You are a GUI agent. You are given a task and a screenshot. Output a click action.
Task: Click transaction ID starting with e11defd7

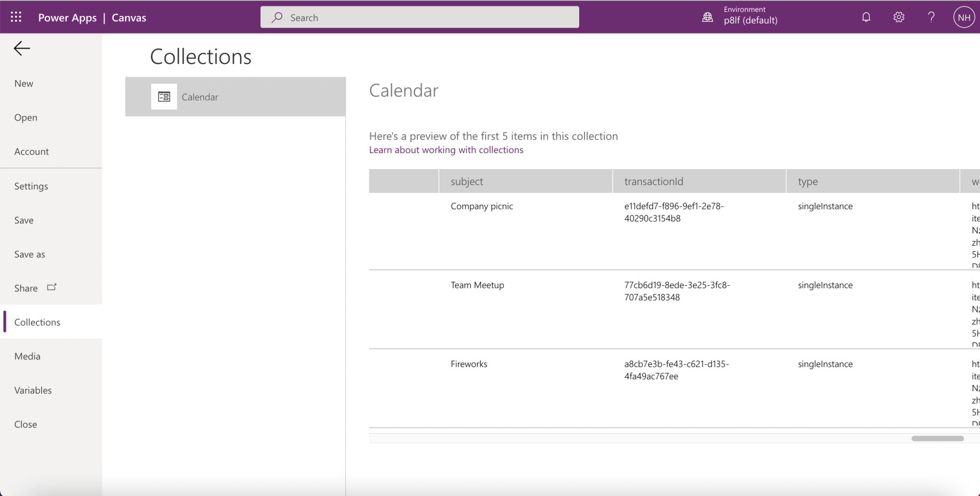click(x=674, y=212)
